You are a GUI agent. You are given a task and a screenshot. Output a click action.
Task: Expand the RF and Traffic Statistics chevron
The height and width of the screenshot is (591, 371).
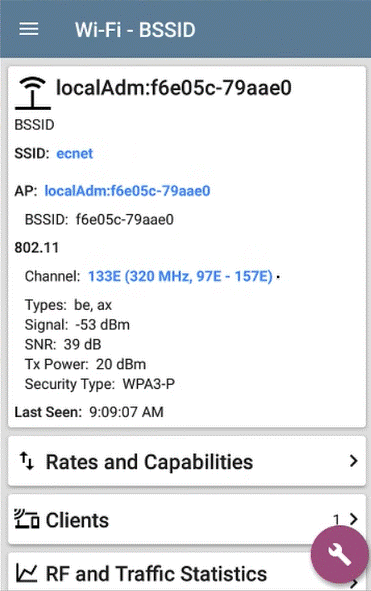pyautogui.click(x=353, y=583)
